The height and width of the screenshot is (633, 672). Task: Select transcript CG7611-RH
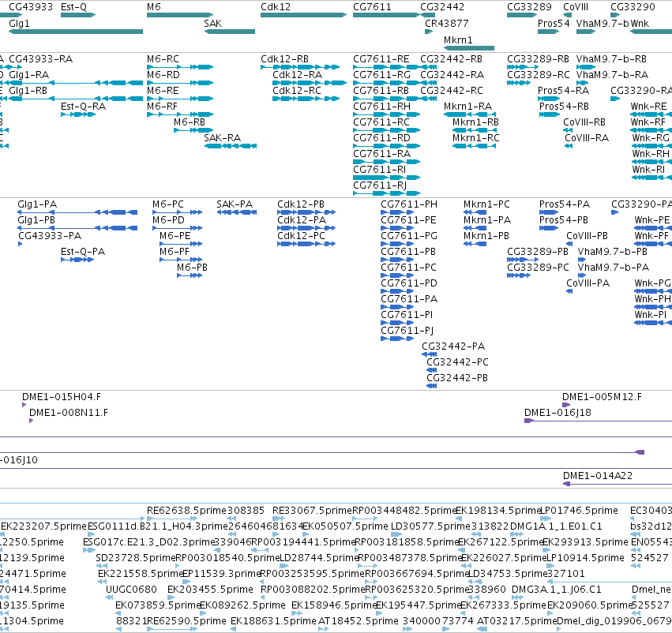click(387, 114)
